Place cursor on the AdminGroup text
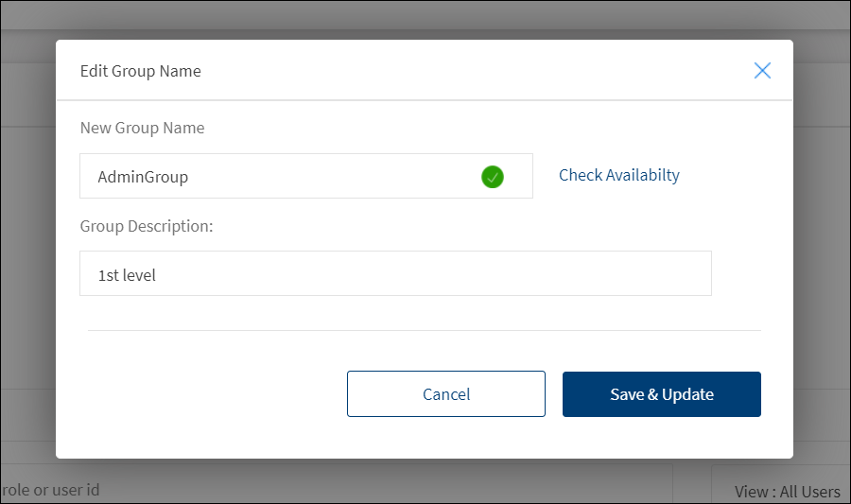 point(143,177)
